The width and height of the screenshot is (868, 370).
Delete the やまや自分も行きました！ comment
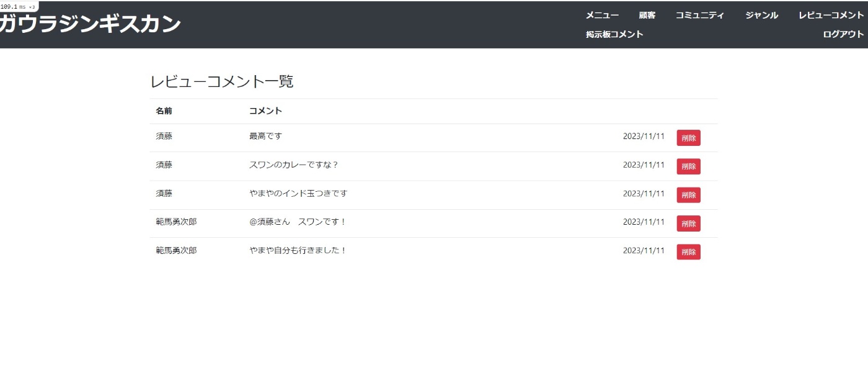pyautogui.click(x=688, y=252)
